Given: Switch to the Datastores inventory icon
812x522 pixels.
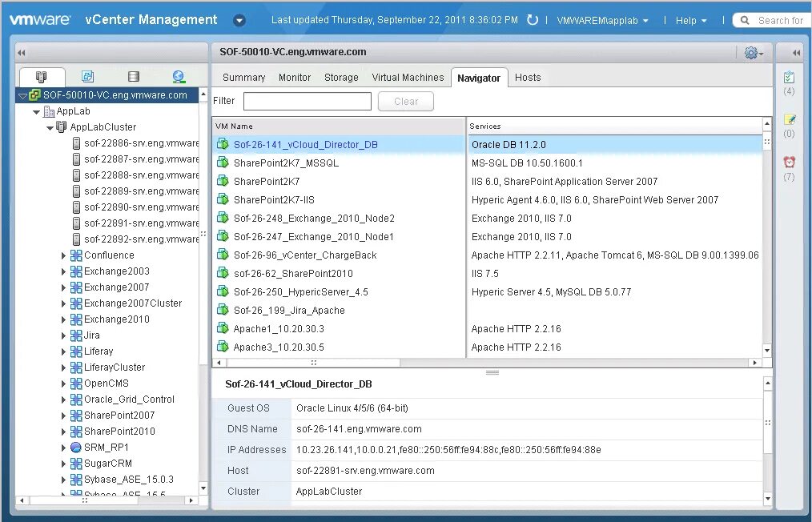Looking at the screenshot, I should pyautogui.click(x=133, y=76).
